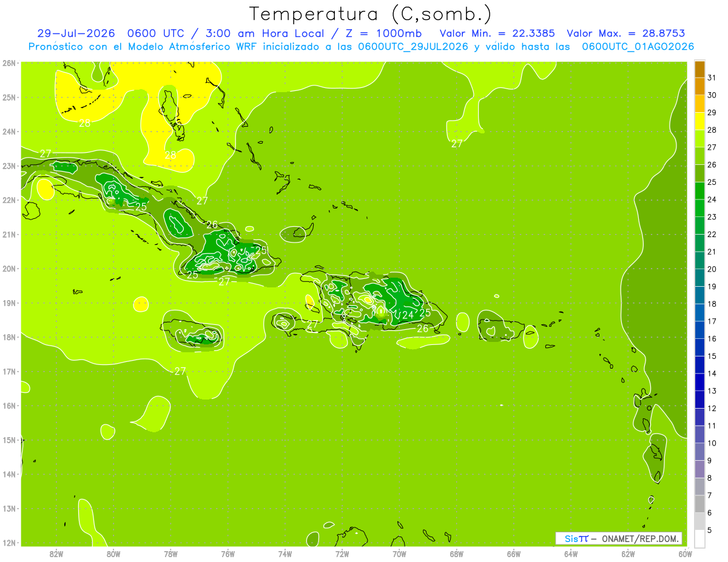Click the '22N' latitude axis label
The image size is (728, 562).
click(8, 200)
